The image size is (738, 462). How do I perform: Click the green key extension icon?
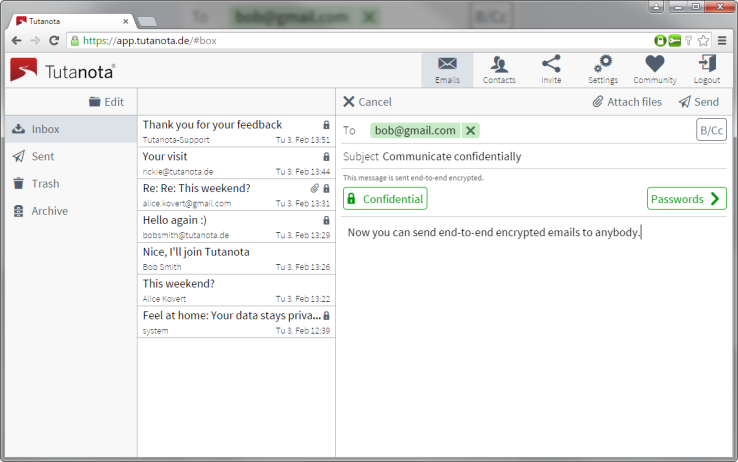click(674, 41)
